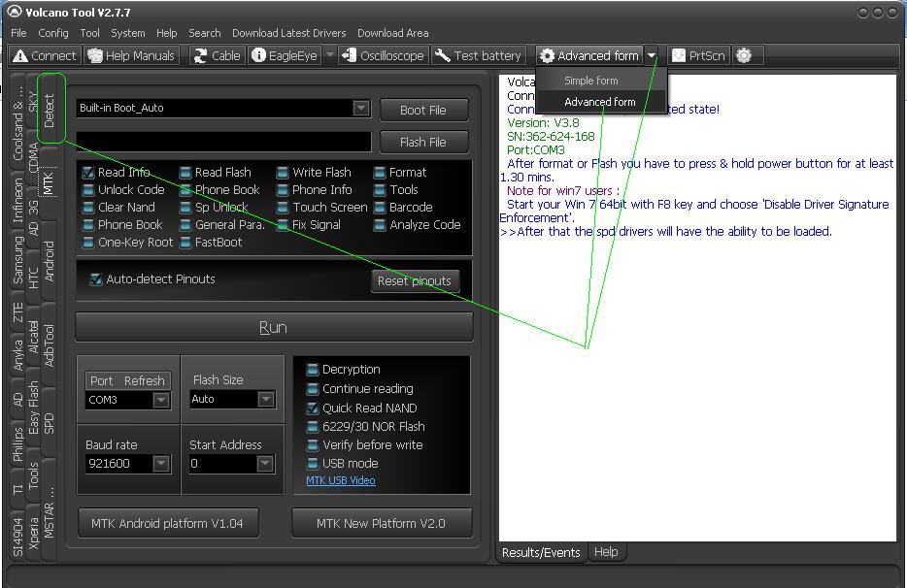Check the FastBoot option
Screen dimensions: 907x588
click(185, 243)
